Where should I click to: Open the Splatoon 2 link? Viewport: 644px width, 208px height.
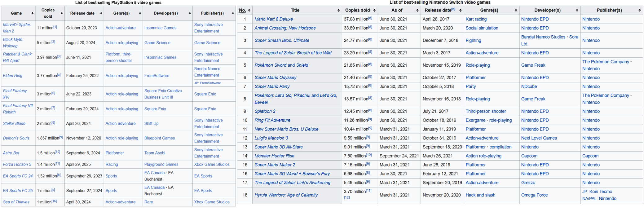[x=265, y=111]
